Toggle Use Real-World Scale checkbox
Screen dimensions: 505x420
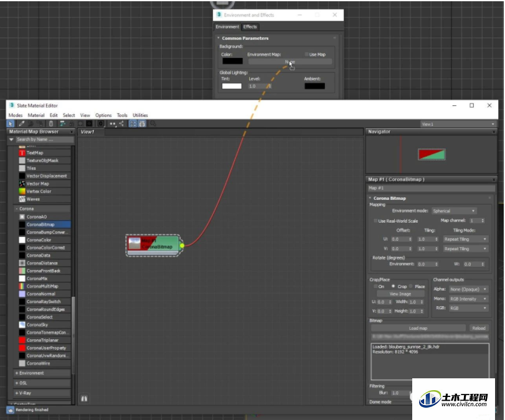pyautogui.click(x=375, y=221)
